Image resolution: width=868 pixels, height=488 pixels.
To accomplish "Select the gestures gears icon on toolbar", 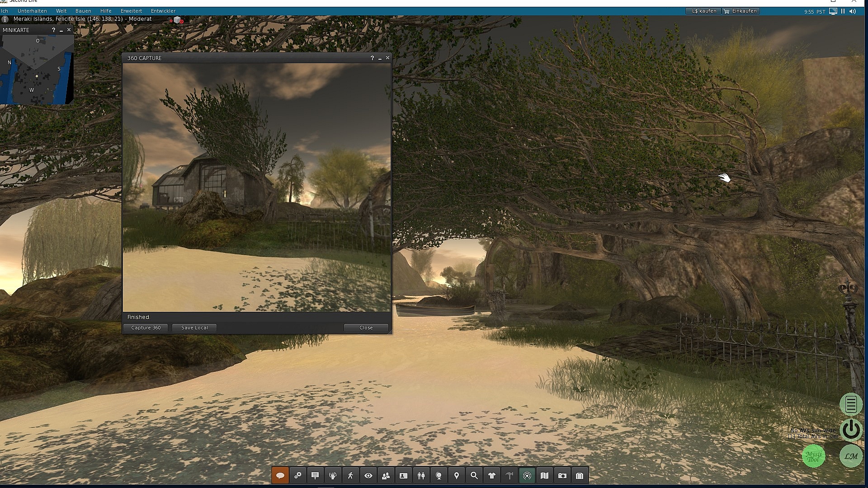I will coord(297,475).
